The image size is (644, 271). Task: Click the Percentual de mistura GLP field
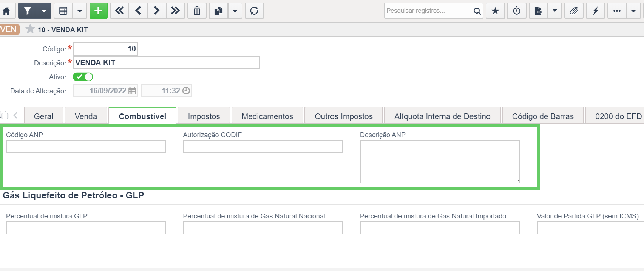(x=86, y=228)
